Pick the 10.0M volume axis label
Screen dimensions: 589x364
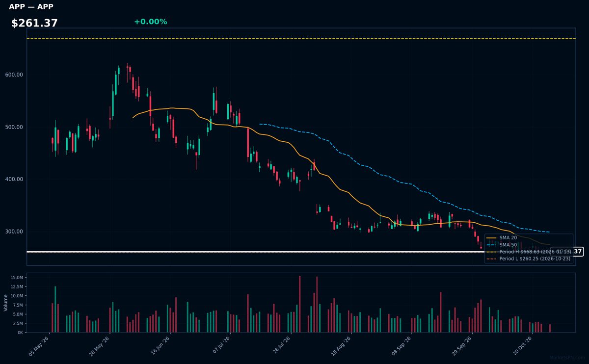[16, 296]
